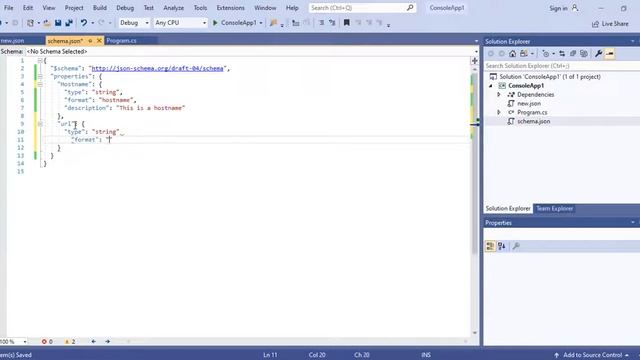Click the error count icon in status strip
Viewport: 640px width, 360px height.
tap(44, 342)
